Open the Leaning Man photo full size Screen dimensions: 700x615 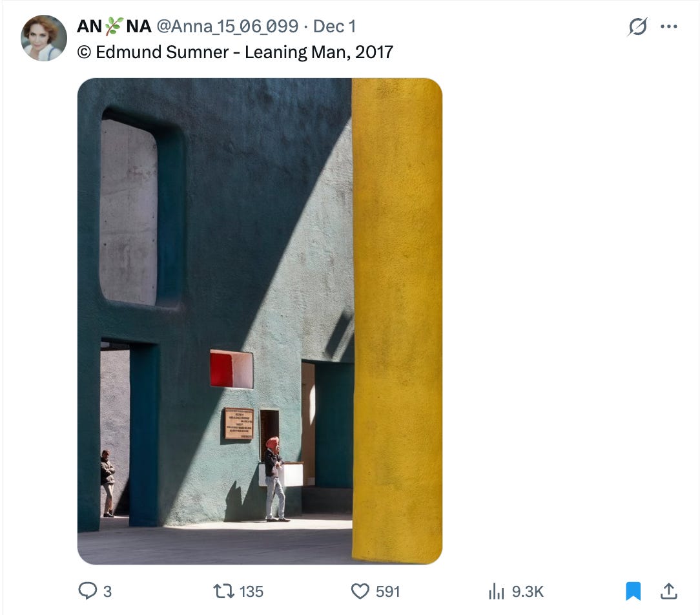coord(260,321)
